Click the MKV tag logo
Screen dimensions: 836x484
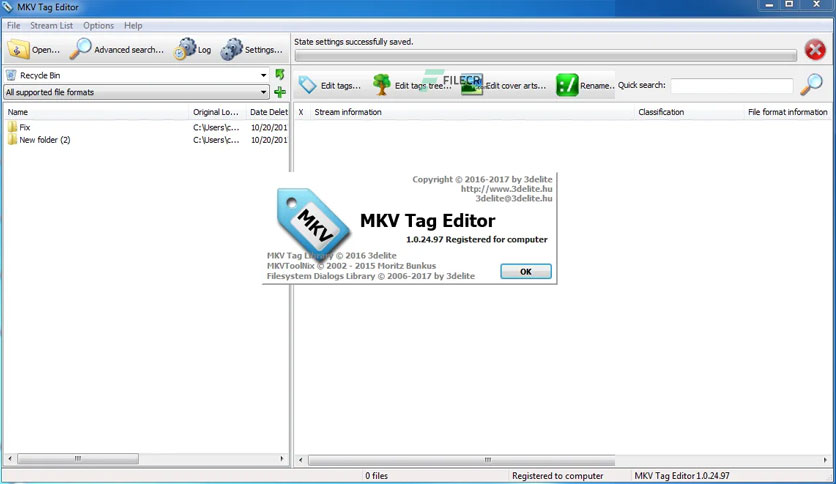pos(314,223)
